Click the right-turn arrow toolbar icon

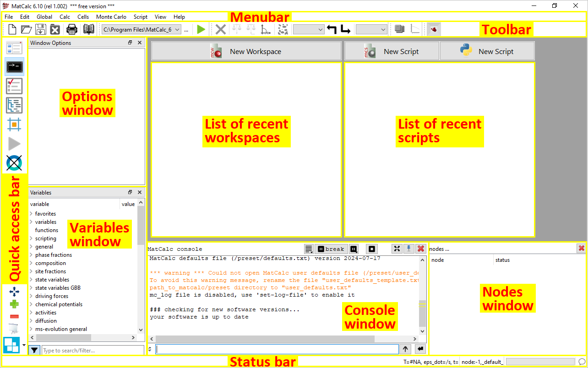click(x=346, y=30)
